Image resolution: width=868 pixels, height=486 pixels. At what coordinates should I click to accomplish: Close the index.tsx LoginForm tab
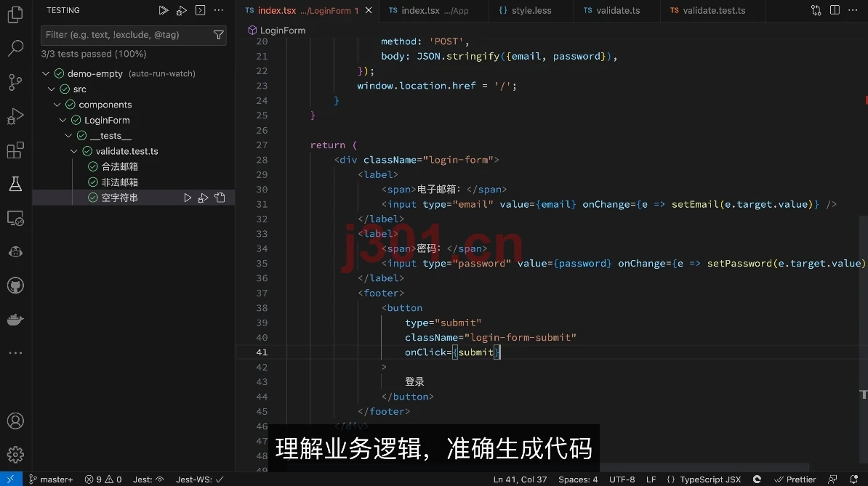click(369, 10)
